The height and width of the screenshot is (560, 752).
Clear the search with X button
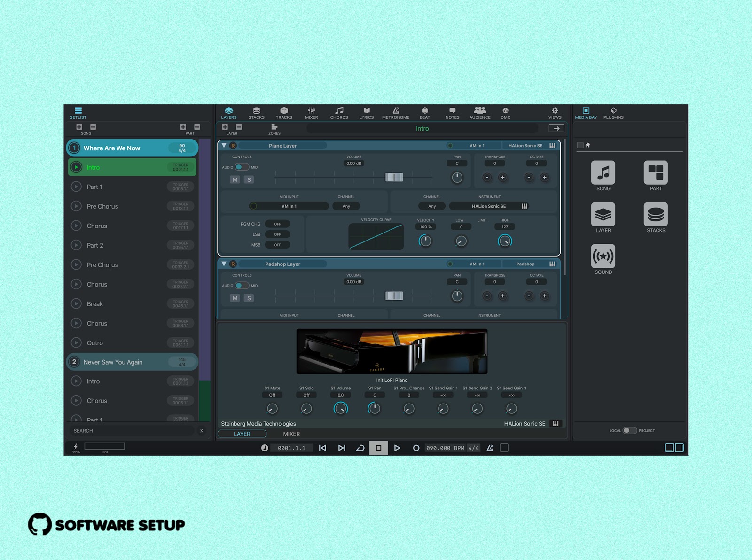click(x=202, y=430)
